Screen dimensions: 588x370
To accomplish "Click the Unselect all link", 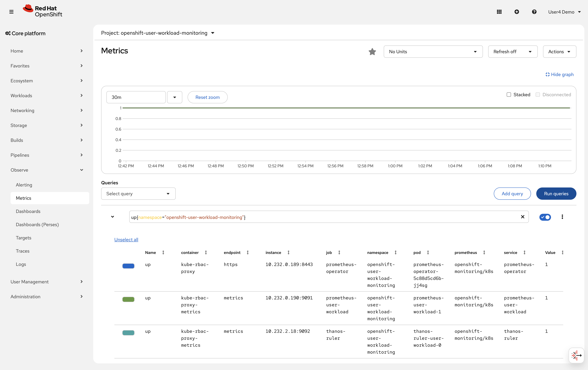I will [x=126, y=240].
